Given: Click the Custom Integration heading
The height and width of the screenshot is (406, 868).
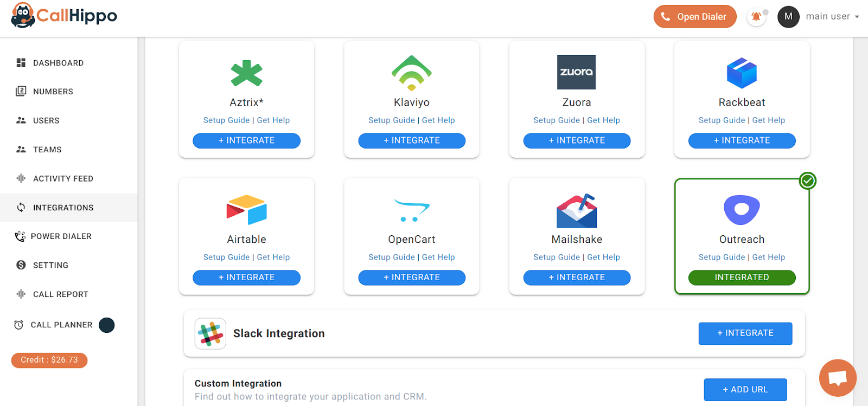Looking at the screenshot, I should point(238,383).
